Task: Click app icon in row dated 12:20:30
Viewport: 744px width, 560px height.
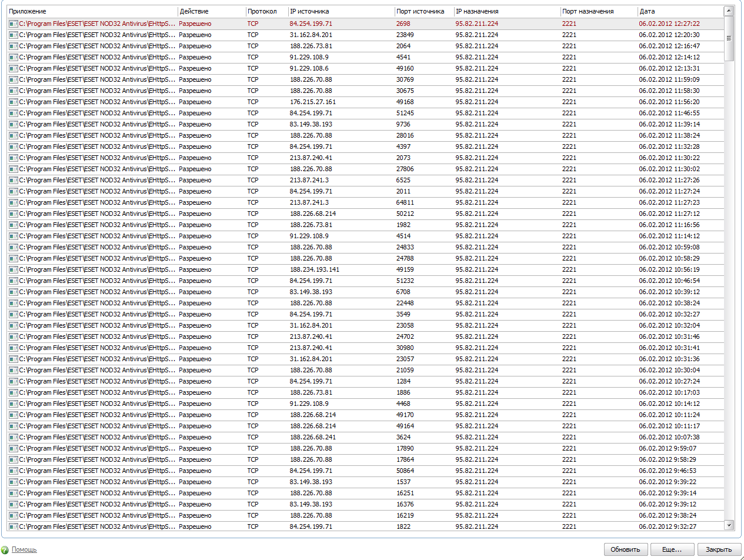Action: pos(14,35)
